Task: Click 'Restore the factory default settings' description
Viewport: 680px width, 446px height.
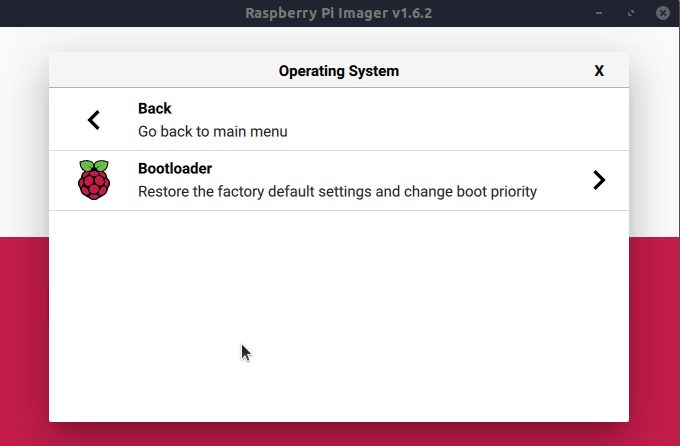Action: pyautogui.click(x=337, y=191)
